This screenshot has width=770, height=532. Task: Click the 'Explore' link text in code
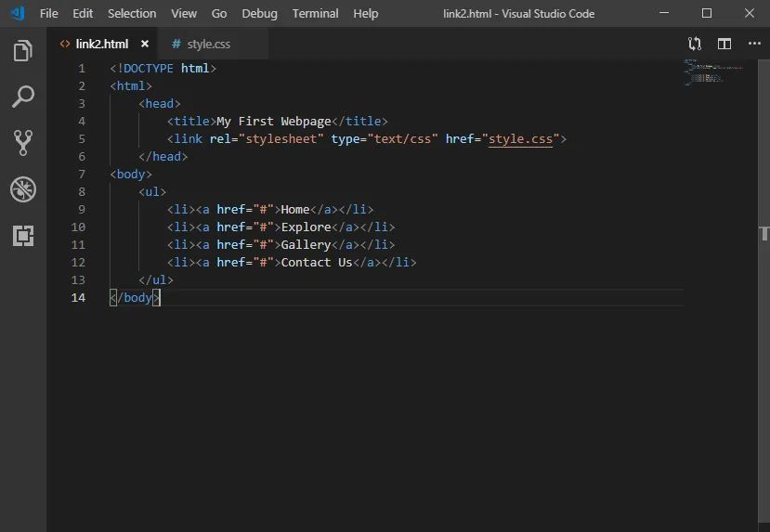306,227
